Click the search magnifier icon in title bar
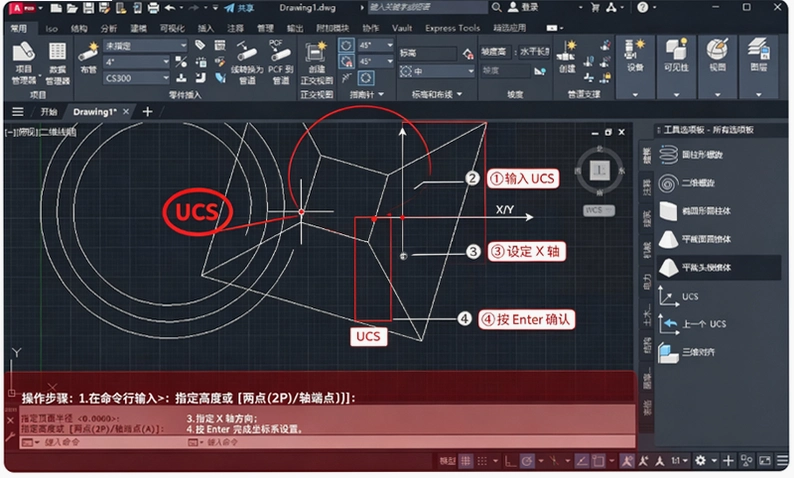Image resolution: width=794 pixels, height=478 pixels. pyautogui.click(x=496, y=7)
